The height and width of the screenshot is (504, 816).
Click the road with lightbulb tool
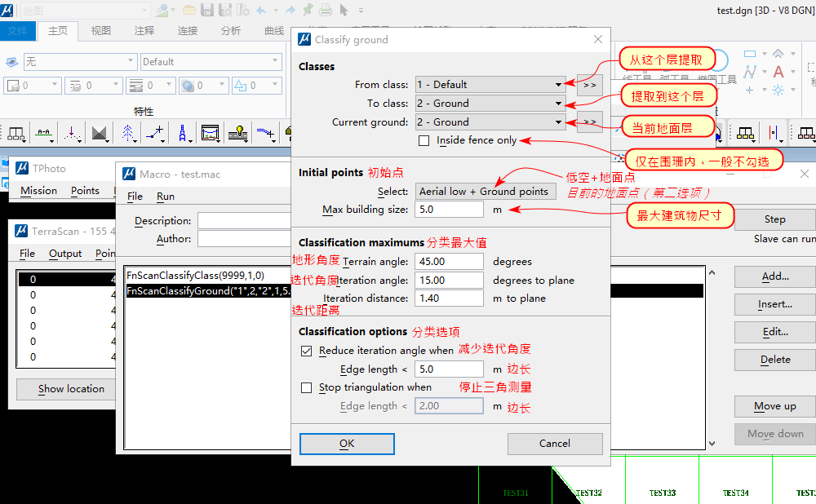(237, 133)
